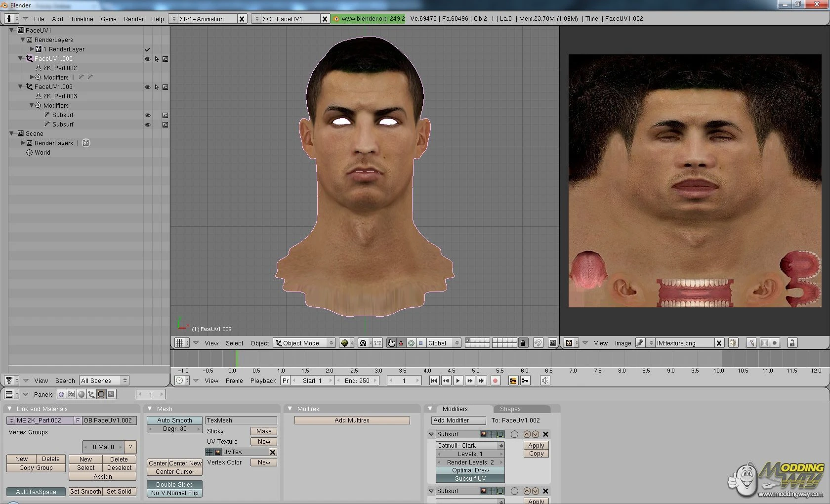830x504 pixels.
Task: Open the Render menu
Action: (x=133, y=19)
